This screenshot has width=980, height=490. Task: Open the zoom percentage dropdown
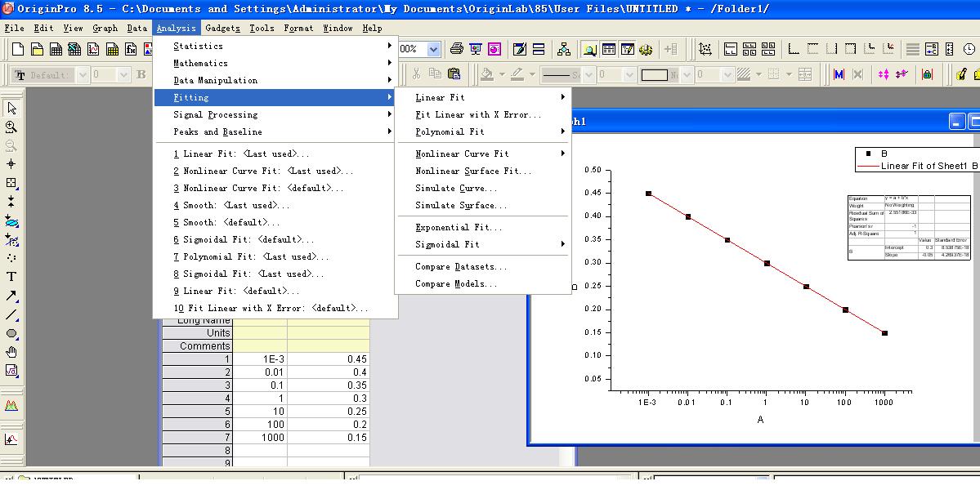coord(434,49)
